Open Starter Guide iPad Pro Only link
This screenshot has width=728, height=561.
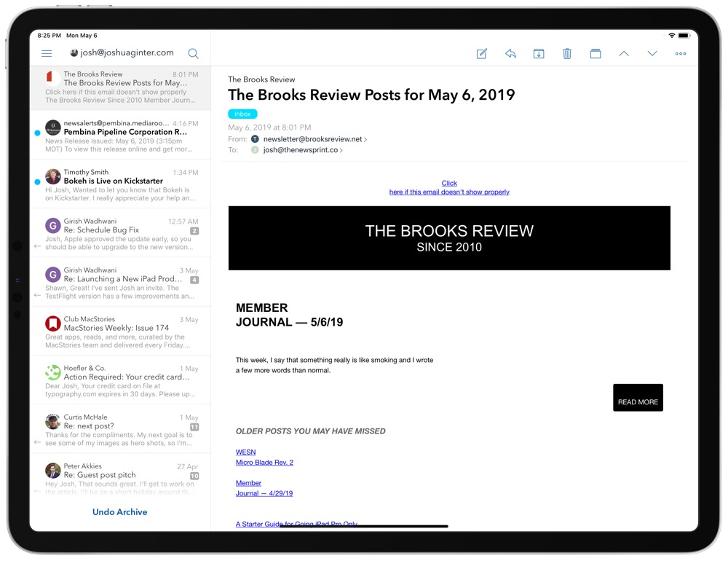296,524
